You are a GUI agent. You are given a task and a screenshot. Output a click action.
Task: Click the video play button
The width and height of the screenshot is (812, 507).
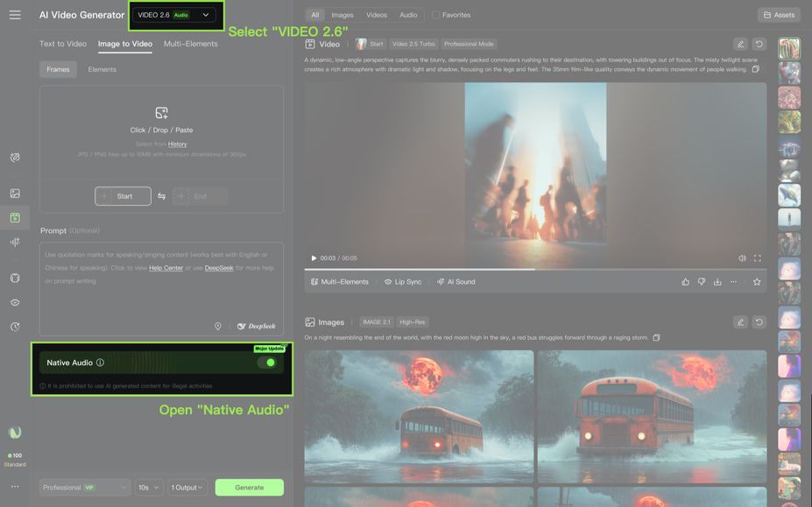coord(314,258)
